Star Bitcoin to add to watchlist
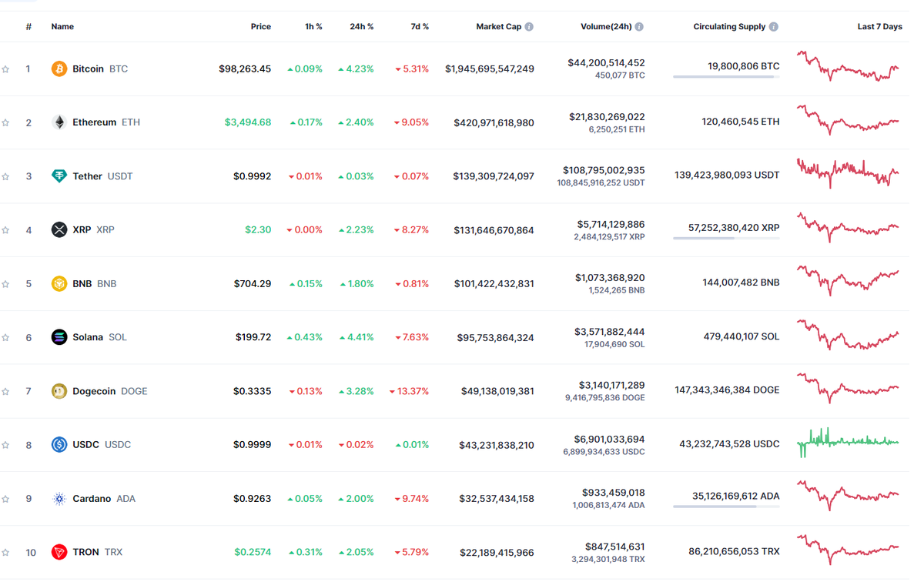The width and height of the screenshot is (924, 582). tap(6, 69)
